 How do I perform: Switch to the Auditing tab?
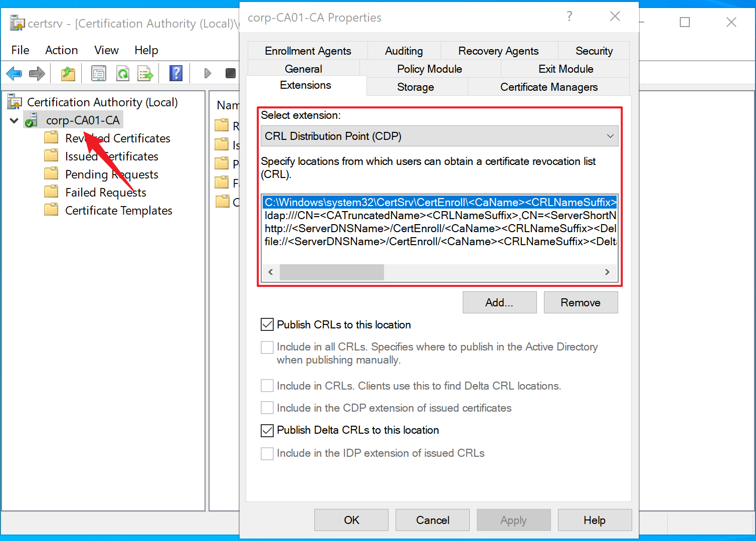click(404, 51)
